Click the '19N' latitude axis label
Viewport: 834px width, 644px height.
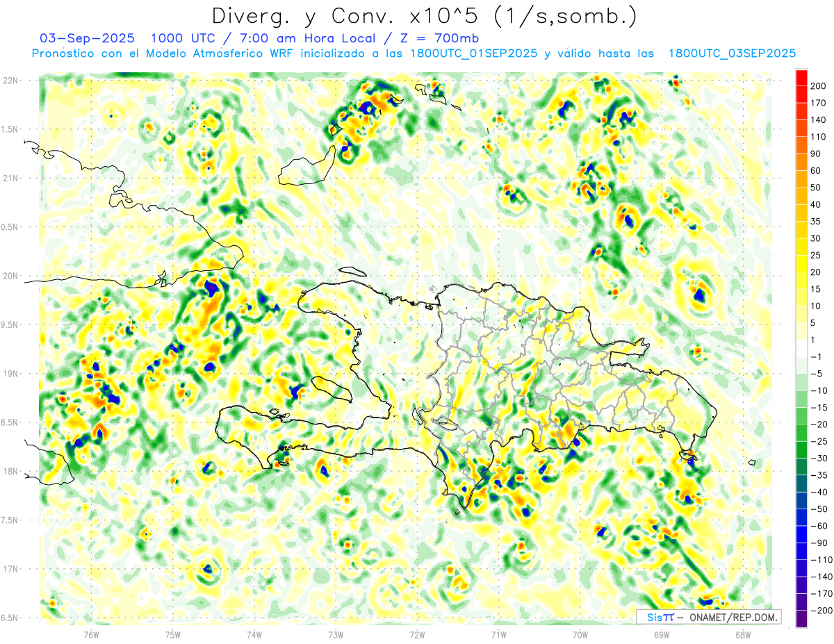(x=10, y=374)
